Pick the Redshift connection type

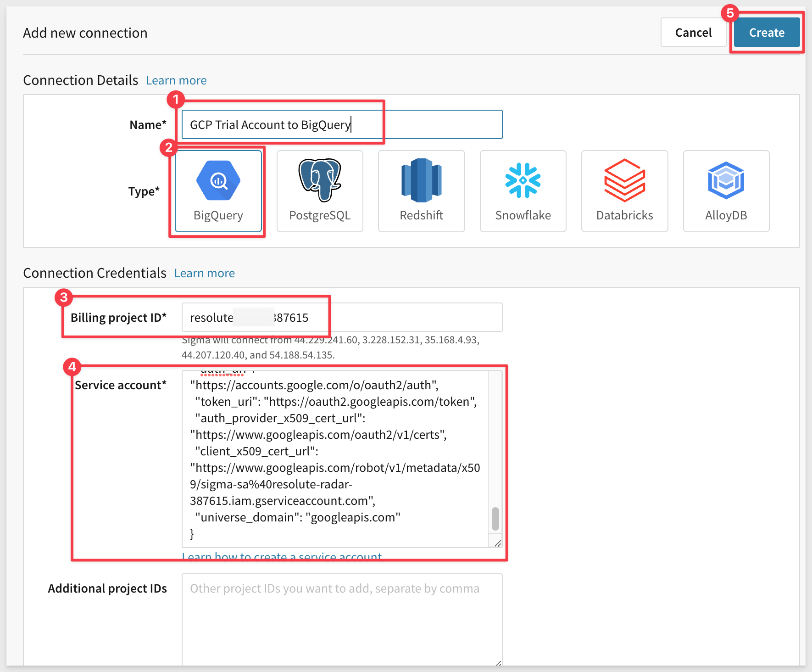tap(421, 191)
